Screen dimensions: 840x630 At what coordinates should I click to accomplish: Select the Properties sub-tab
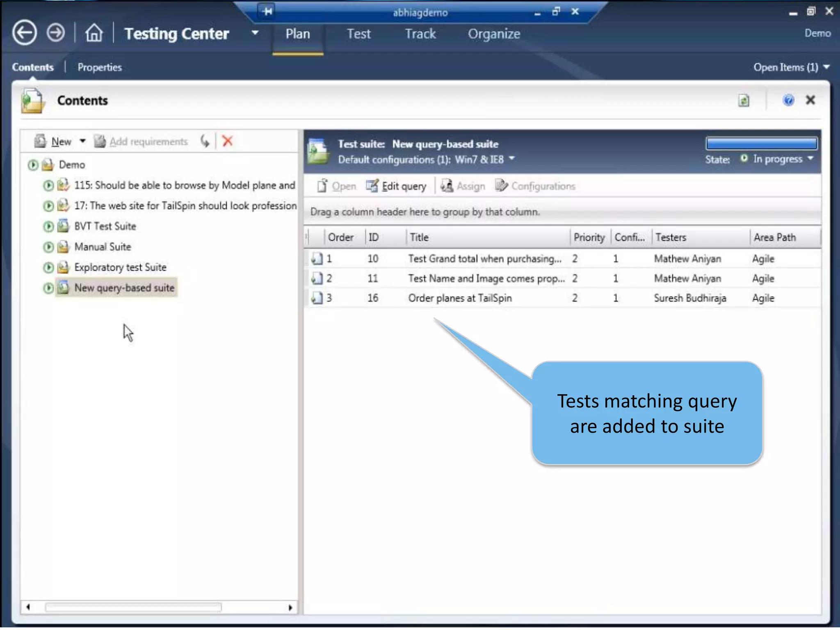(100, 67)
